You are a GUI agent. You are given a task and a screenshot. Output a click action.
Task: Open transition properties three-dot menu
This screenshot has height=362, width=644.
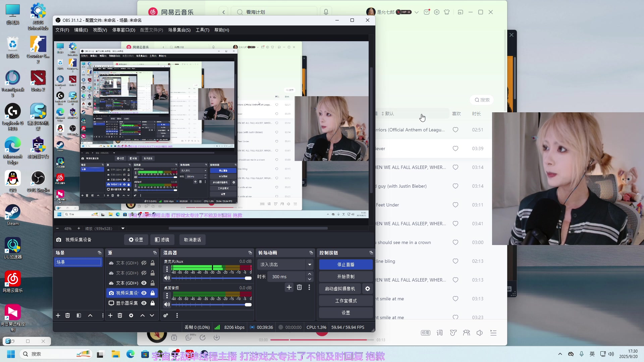[x=309, y=287]
